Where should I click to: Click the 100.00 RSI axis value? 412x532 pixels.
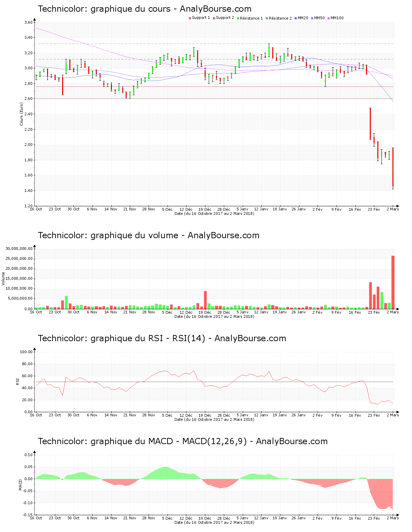tap(26, 352)
